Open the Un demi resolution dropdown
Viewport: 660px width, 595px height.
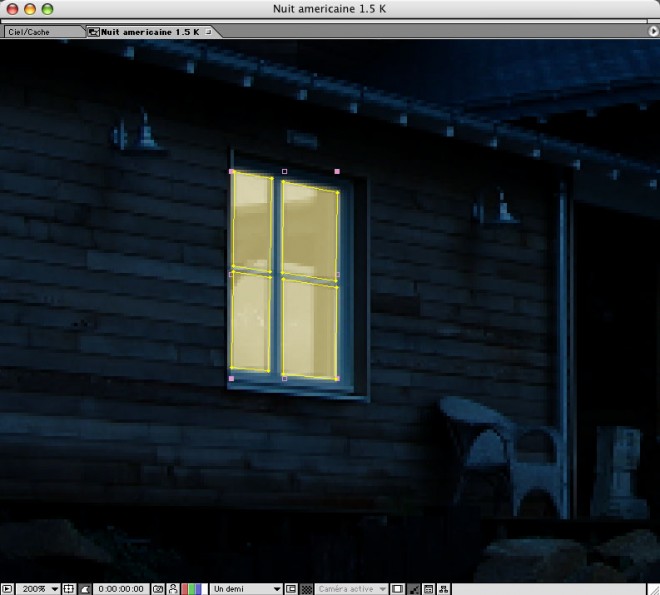click(x=246, y=589)
